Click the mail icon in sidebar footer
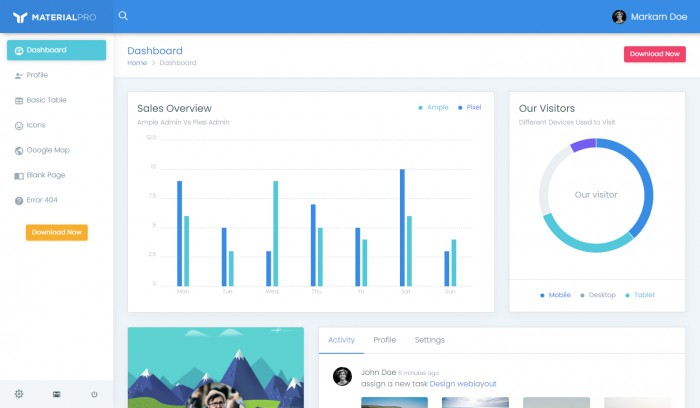The image size is (700, 408). pyautogui.click(x=57, y=394)
